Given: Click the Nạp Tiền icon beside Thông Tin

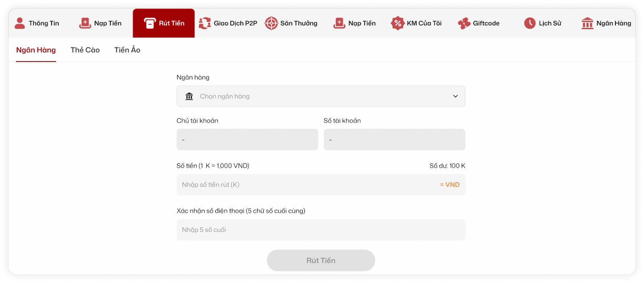Looking at the screenshot, I should (x=85, y=23).
